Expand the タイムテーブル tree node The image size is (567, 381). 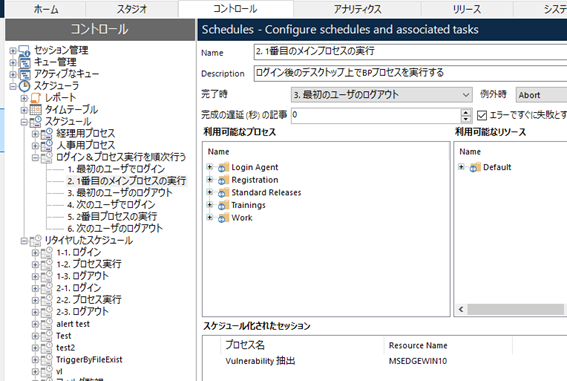pyautogui.click(x=24, y=110)
